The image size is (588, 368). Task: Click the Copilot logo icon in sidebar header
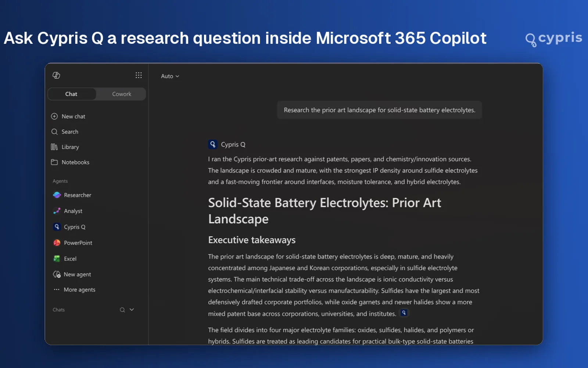(56, 75)
